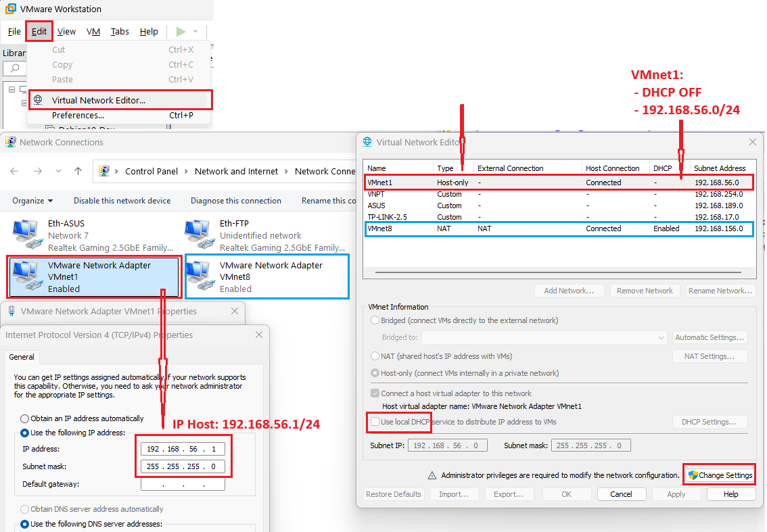Open the Tabs menu

(120, 31)
